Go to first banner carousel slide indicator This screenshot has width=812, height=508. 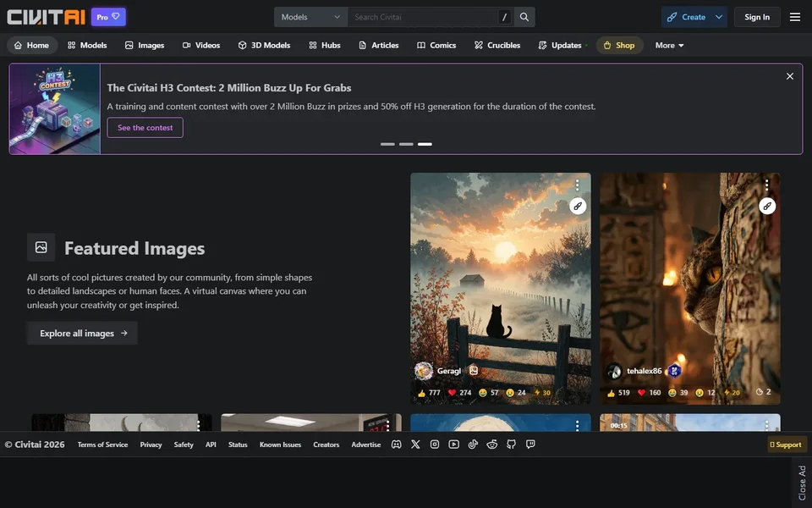387,144
